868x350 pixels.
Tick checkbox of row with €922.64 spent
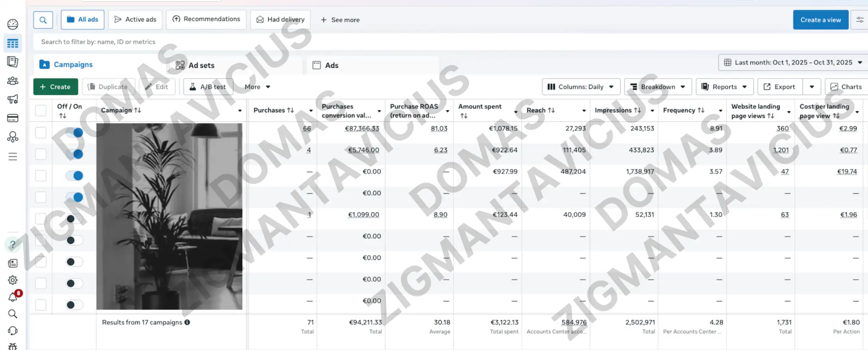[41, 154]
